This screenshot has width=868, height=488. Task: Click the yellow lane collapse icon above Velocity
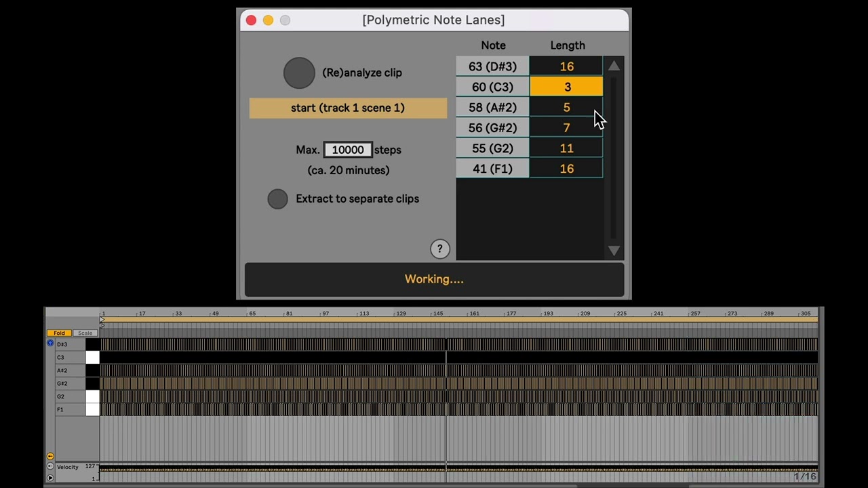(x=50, y=456)
